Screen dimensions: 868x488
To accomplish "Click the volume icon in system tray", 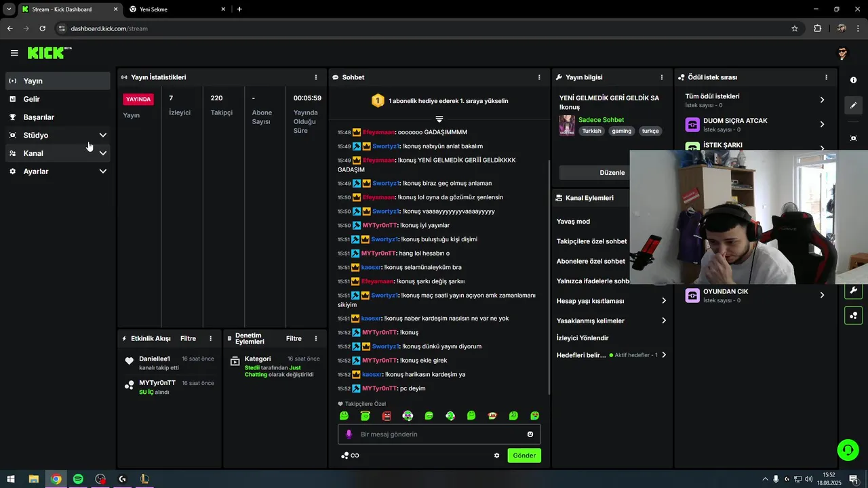I will [809, 479].
